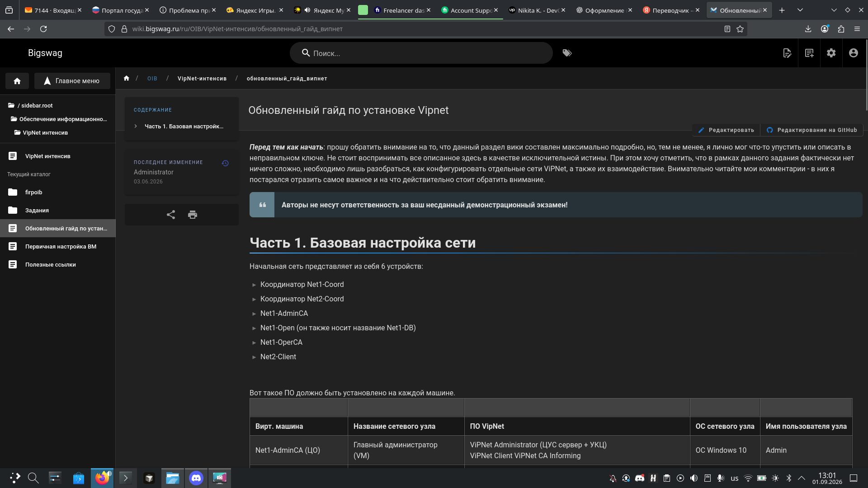Click Часть 1. Базовая настройка сети heading
868x488 pixels.
[363, 243]
